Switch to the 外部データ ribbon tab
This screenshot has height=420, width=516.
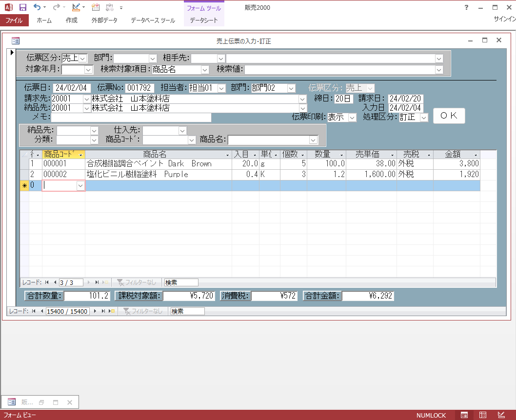point(104,20)
